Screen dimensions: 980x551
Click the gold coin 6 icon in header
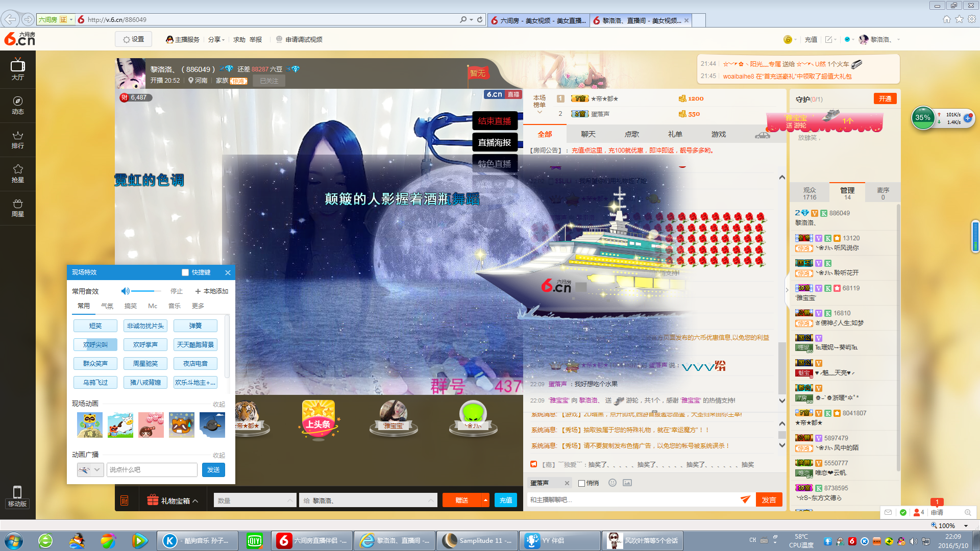pyautogui.click(x=788, y=39)
